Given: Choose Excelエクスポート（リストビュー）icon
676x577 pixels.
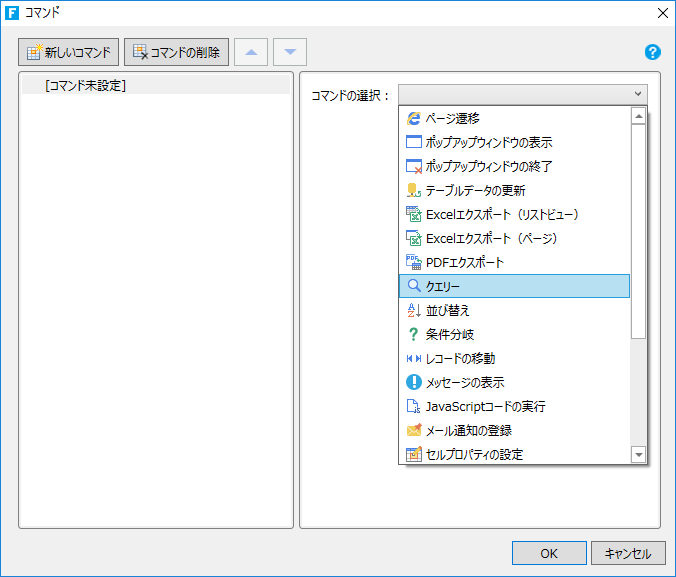Looking at the screenshot, I should point(413,214).
